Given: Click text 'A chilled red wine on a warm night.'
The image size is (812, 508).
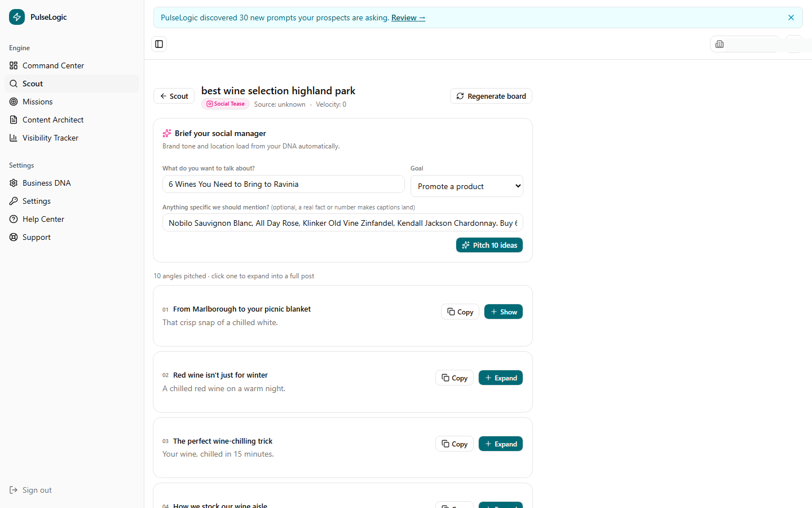Looking at the screenshot, I should pos(224,388).
